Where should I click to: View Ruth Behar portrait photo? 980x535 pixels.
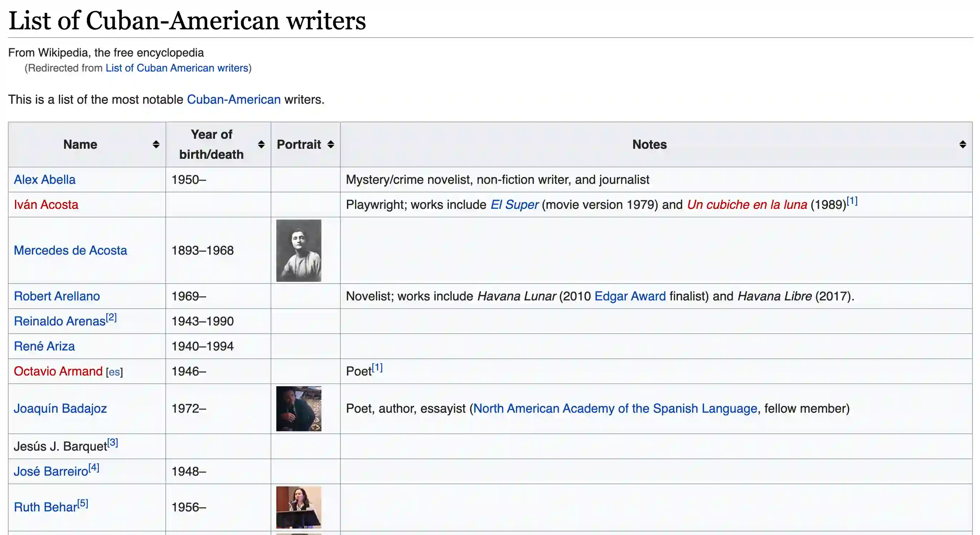click(299, 507)
